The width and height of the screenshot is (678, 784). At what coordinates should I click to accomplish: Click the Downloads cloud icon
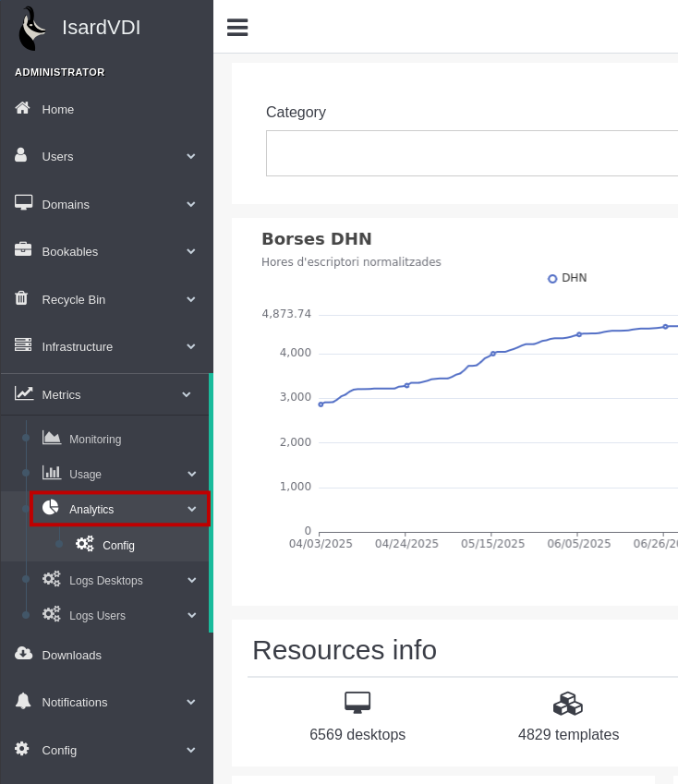23,655
